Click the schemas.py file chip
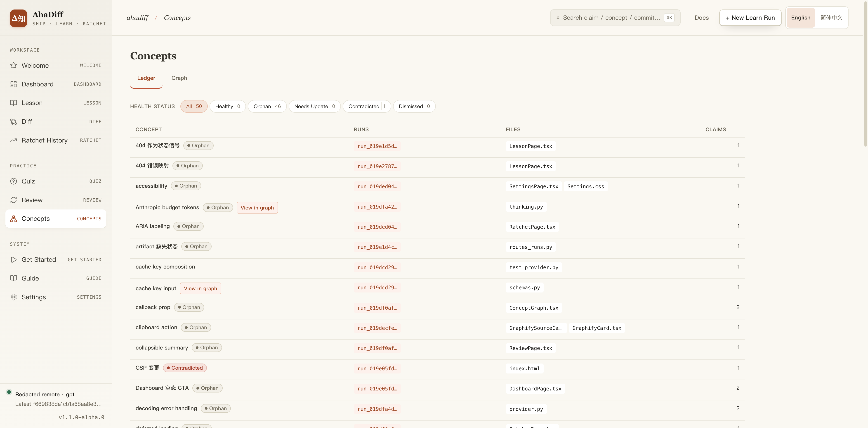 [x=525, y=288]
